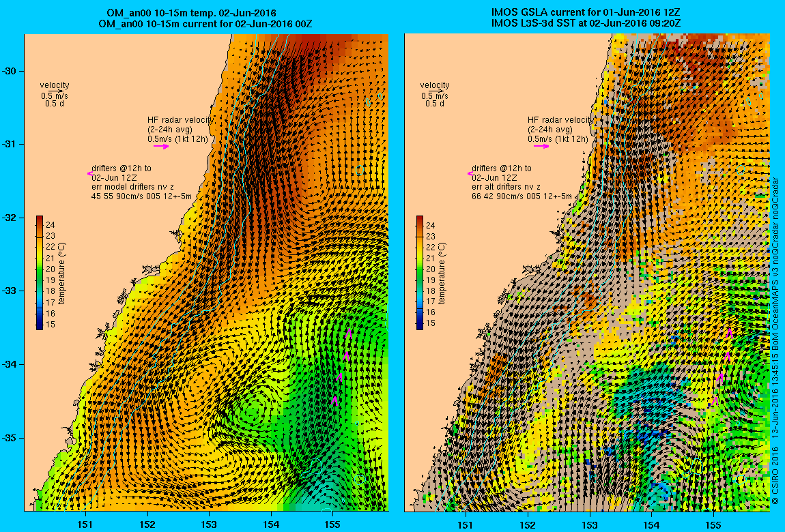Click the 'drifters @12h to' text in left map
Image resolution: width=785 pixels, height=532 pixels.
coord(121,168)
